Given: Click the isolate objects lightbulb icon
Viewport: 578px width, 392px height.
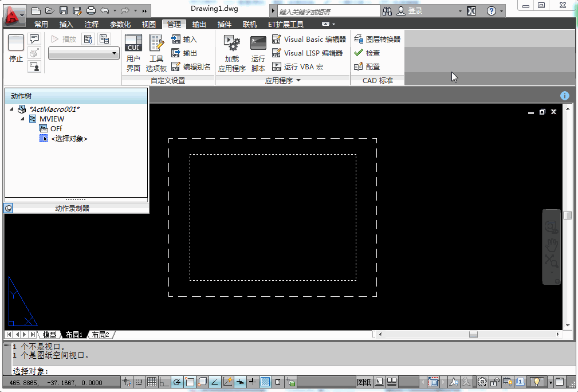Looking at the screenshot, I should pos(537,382).
